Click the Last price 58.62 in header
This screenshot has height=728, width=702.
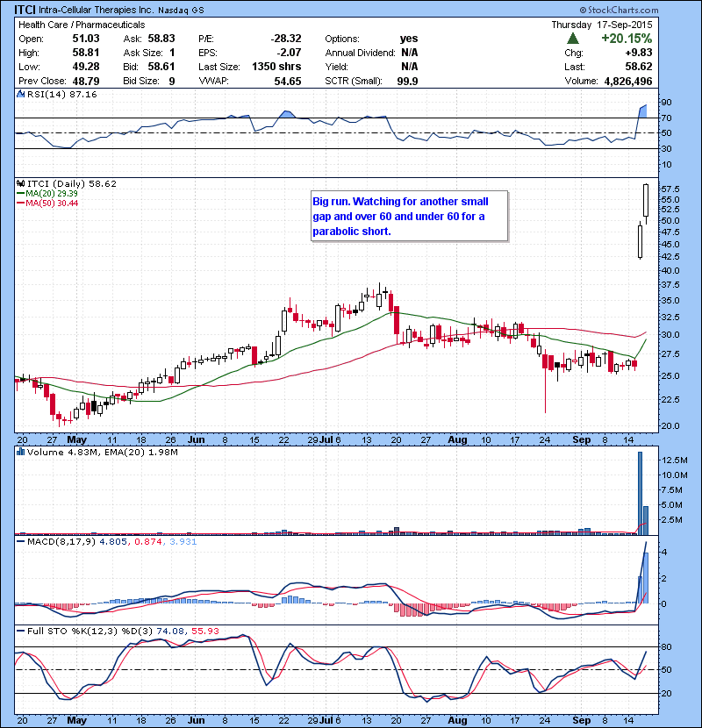639,67
